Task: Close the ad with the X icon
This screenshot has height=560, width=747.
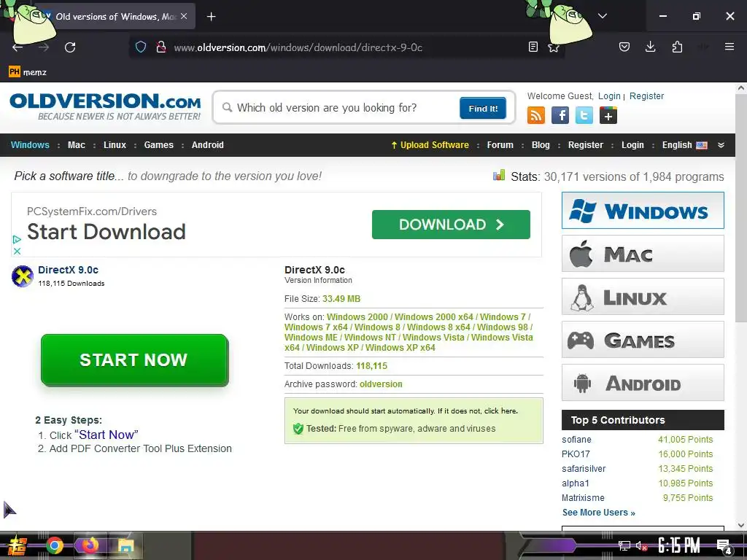Action: click(x=17, y=251)
